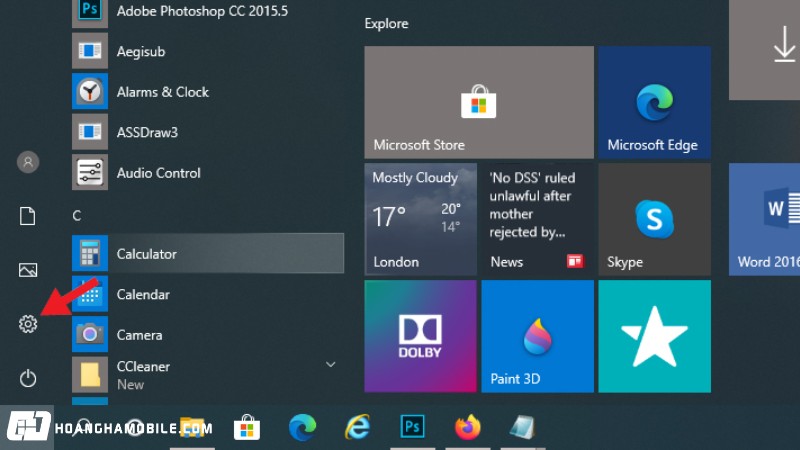This screenshot has height=450, width=800.
Task: Click the Power button icon
Action: pos(28,378)
